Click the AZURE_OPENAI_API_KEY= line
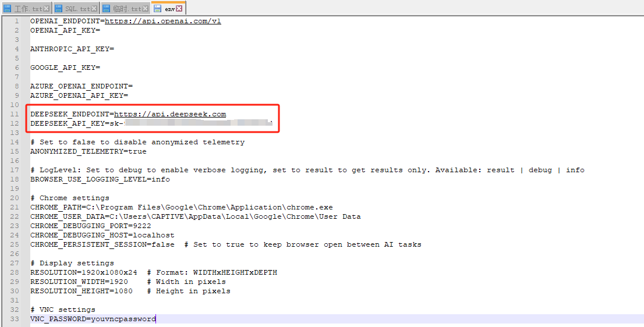 point(79,95)
